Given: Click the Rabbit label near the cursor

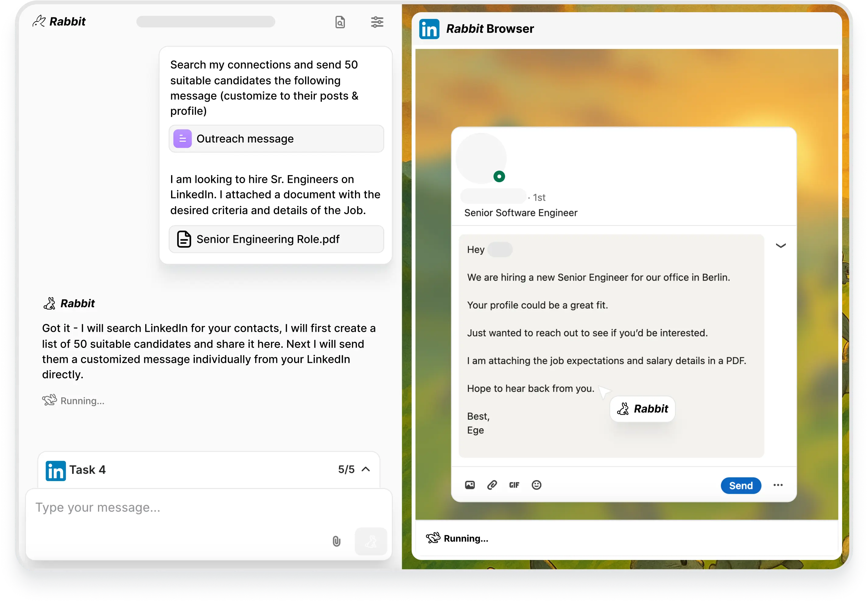Looking at the screenshot, I should tap(642, 409).
